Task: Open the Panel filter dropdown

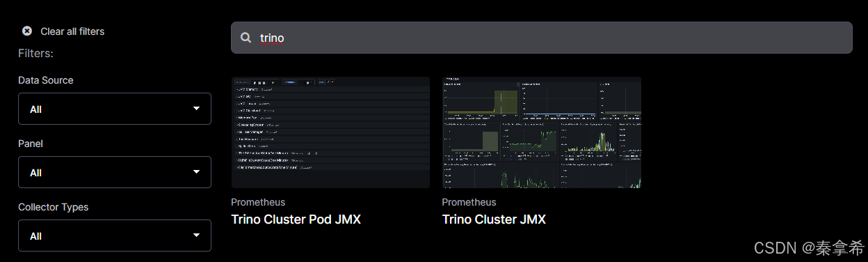Action: [x=115, y=172]
